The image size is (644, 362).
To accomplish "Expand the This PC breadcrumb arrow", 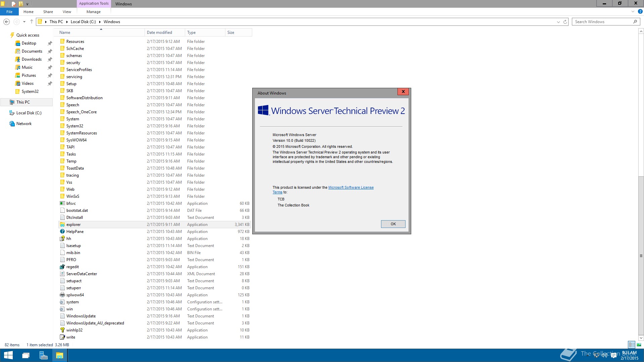I will click(67, 22).
